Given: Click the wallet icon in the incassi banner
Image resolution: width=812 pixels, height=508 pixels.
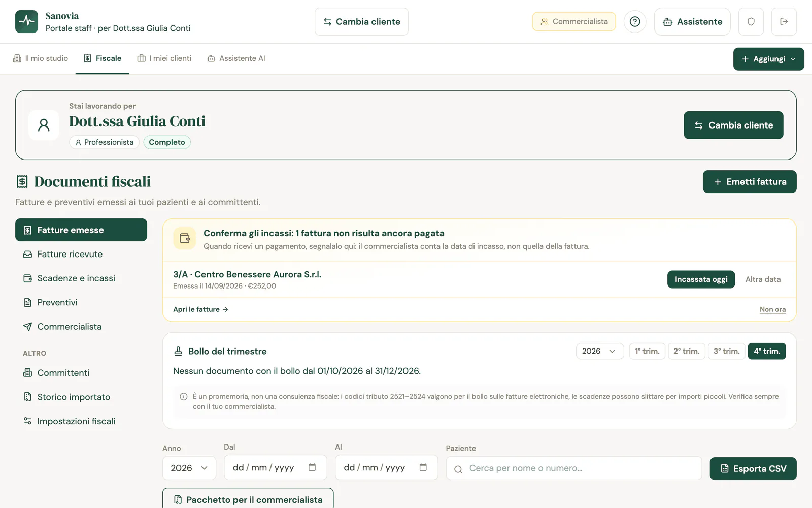Looking at the screenshot, I should point(185,238).
